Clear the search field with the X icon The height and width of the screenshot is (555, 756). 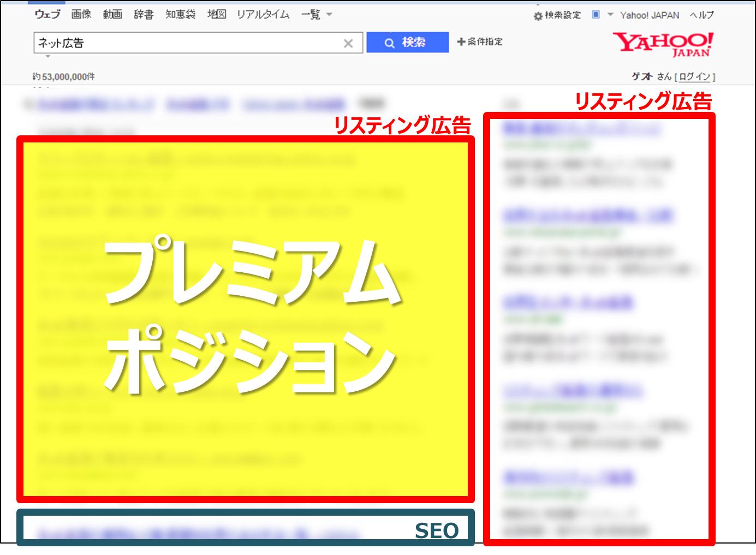(349, 43)
